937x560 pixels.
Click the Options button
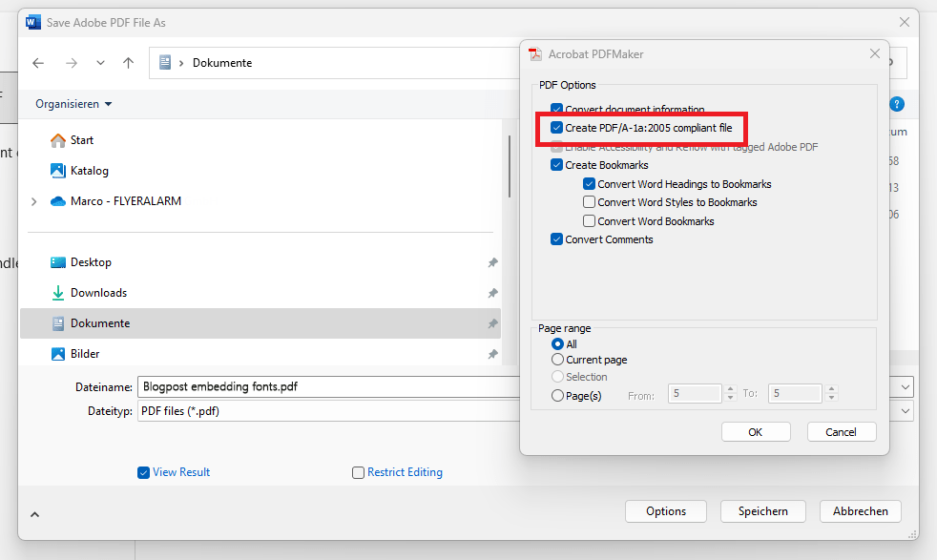(x=666, y=511)
